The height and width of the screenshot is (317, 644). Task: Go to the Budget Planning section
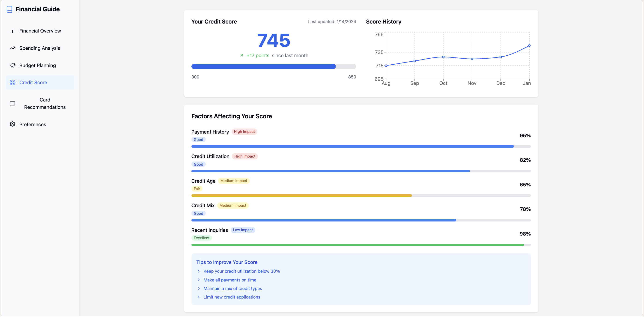tap(38, 65)
